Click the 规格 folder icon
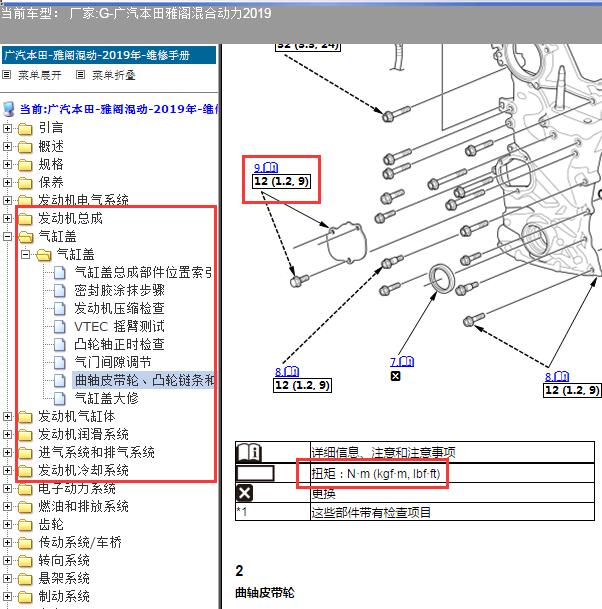The width and height of the screenshot is (602, 609). click(25, 165)
